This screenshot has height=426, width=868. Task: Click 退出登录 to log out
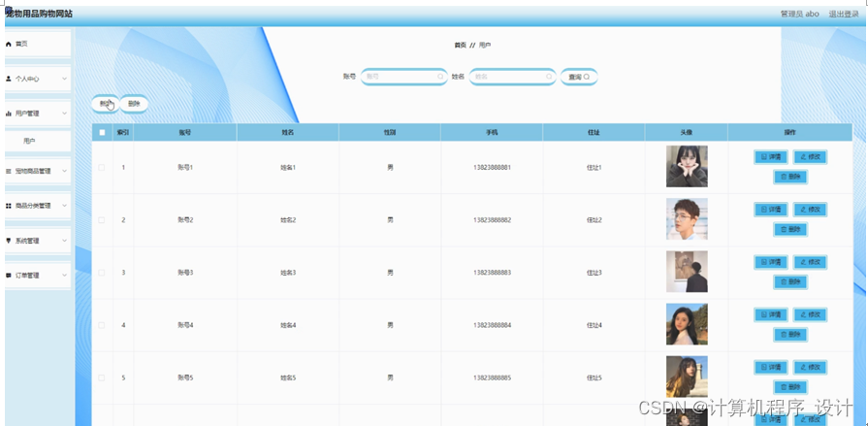[844, 14]
